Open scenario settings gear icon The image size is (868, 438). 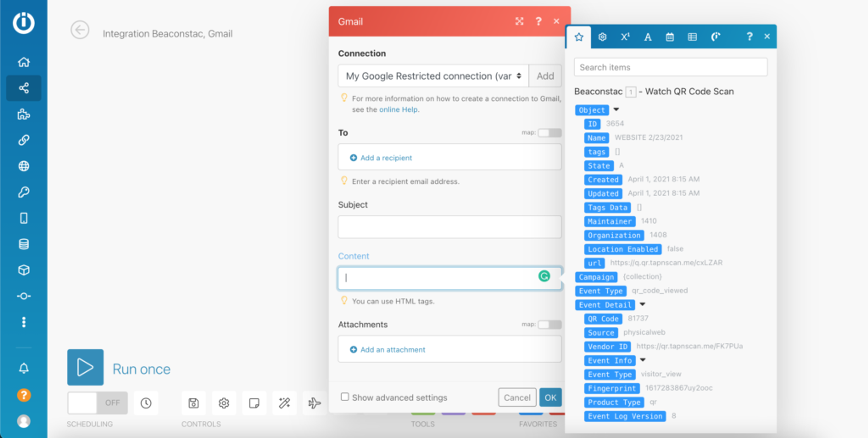point(224,403)
